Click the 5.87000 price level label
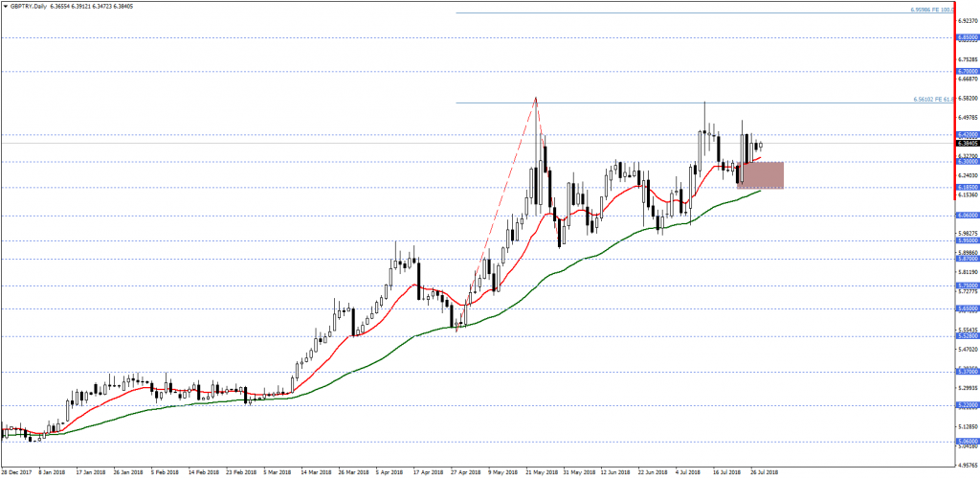The height and width of the screenshot is (479, 980). click(967, 258)
